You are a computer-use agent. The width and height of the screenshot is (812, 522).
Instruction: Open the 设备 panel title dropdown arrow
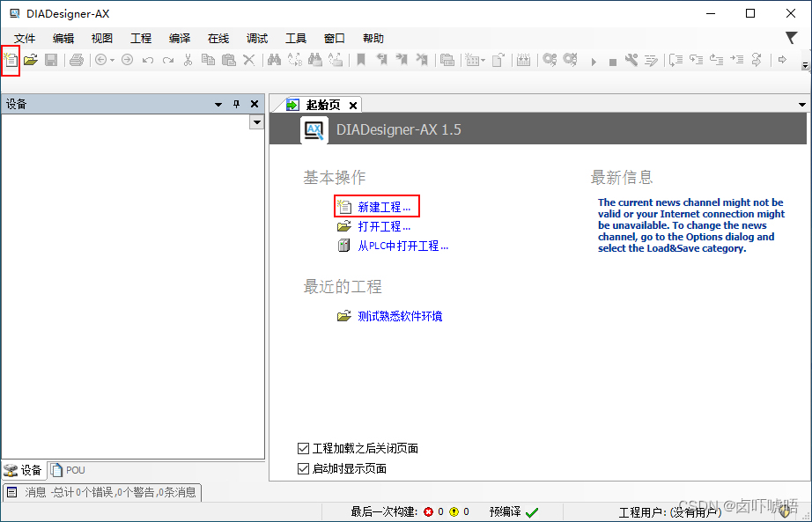[218, 105]
